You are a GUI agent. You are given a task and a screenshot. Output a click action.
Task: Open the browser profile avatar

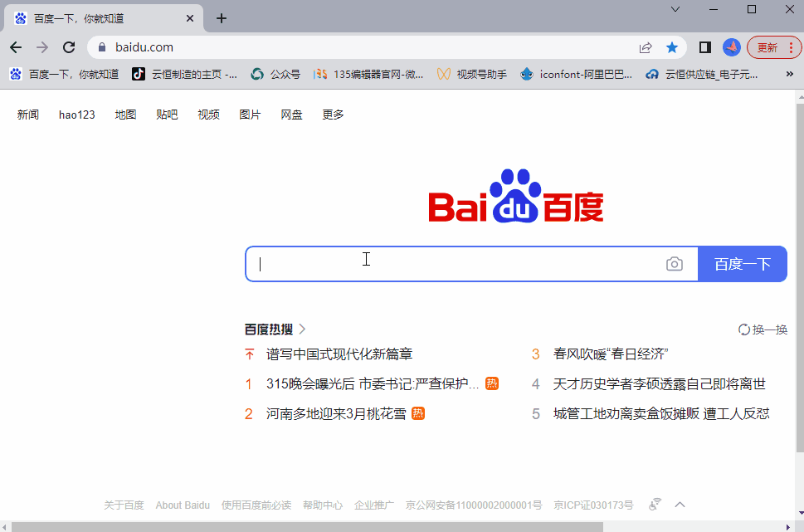pos(731,47)
